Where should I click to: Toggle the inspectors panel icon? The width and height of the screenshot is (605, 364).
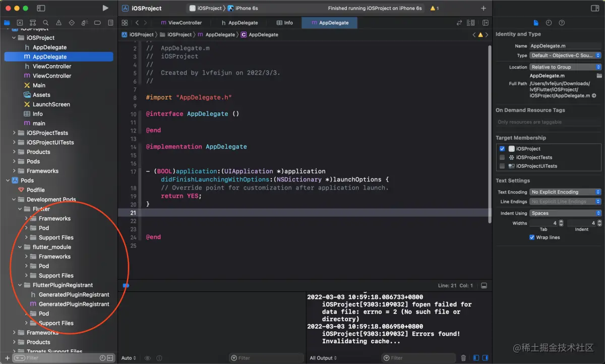point(595,8)
